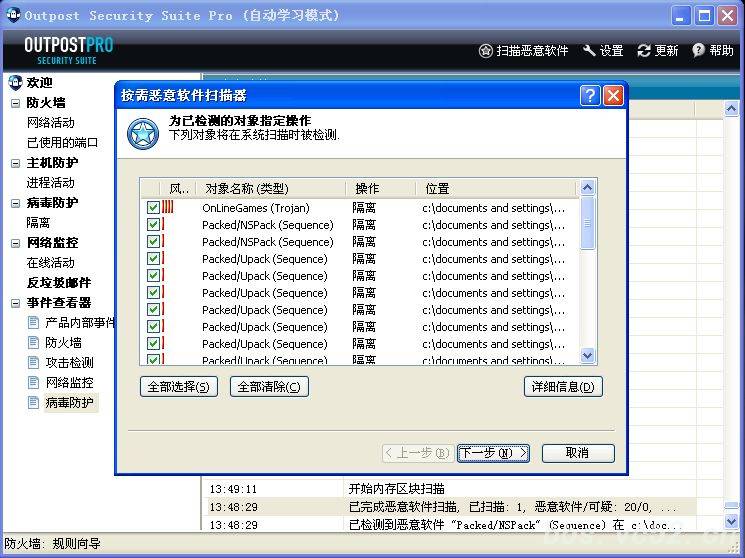This screenshot has height=558, width=745.
Task: Open the 扫描恶意软件 scan tool
Action: (x=523, y=50)
